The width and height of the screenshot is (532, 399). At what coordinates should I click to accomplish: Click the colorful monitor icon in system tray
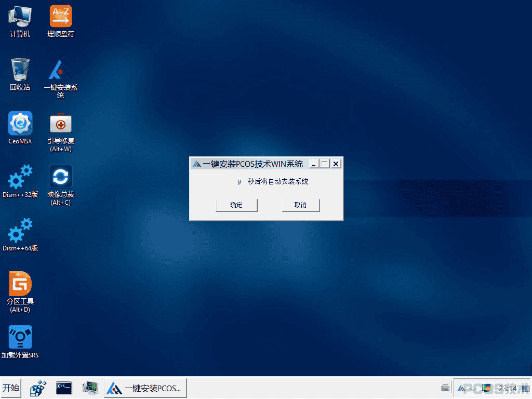point(486,388)
